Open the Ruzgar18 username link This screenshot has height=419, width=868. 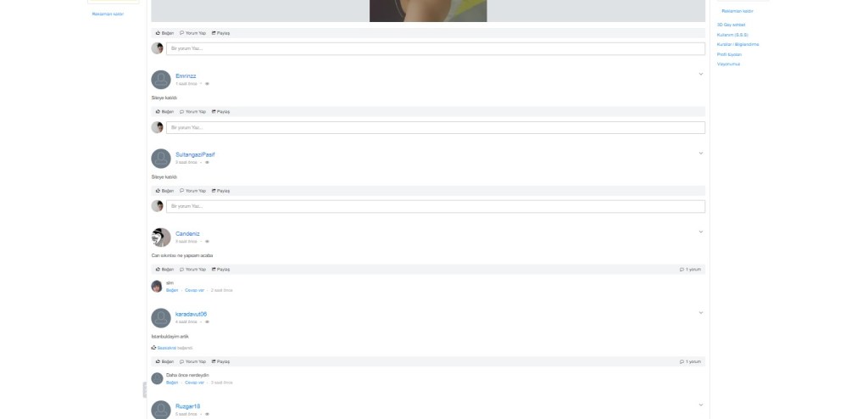coord(187,406)
